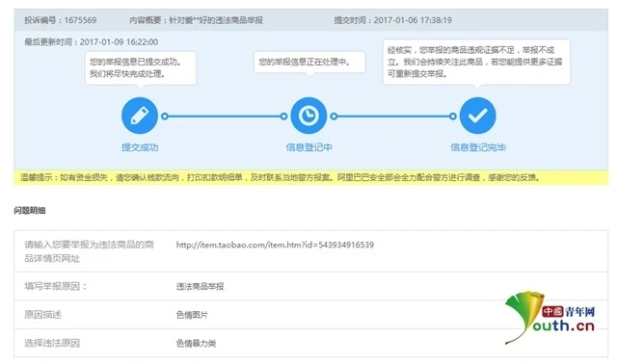Click the checkmark icon for 信息登记完毕 step
Image resolution: width=617 pixels, height=364 pixels.
[x=478, y=116]
